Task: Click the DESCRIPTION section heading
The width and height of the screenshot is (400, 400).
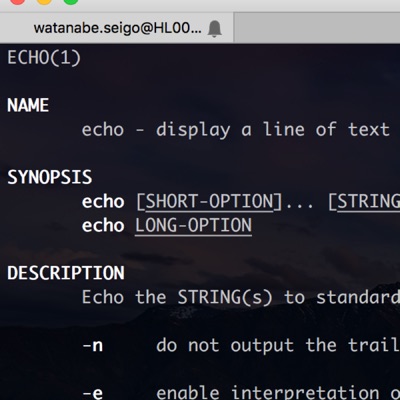Action: 66,273
